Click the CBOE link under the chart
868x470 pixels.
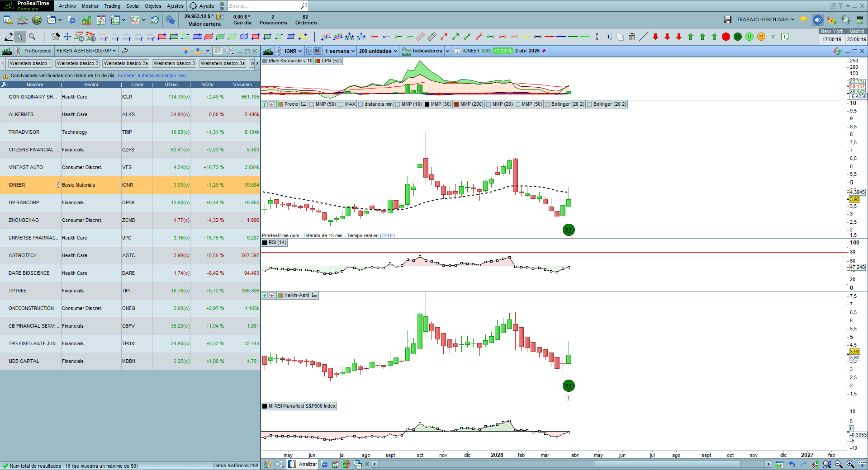[388, 235]
